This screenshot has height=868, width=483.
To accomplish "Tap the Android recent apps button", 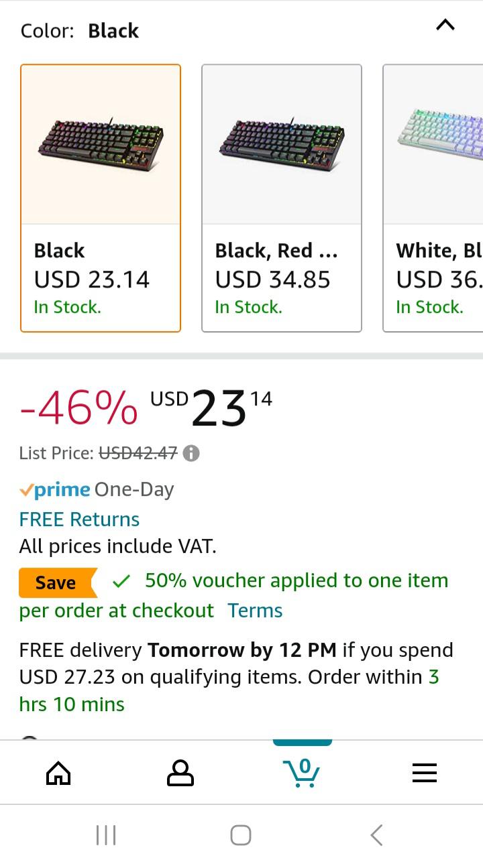I will click(x=106, y=835).
